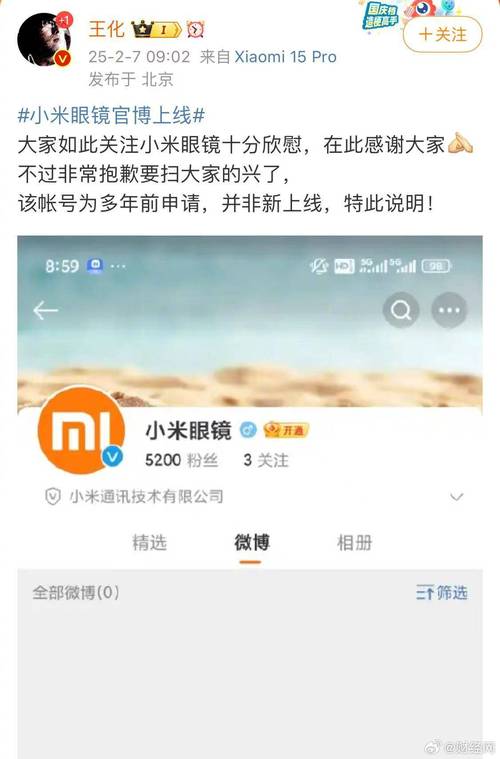Open the 3 关注 following list

pos(266,460)
